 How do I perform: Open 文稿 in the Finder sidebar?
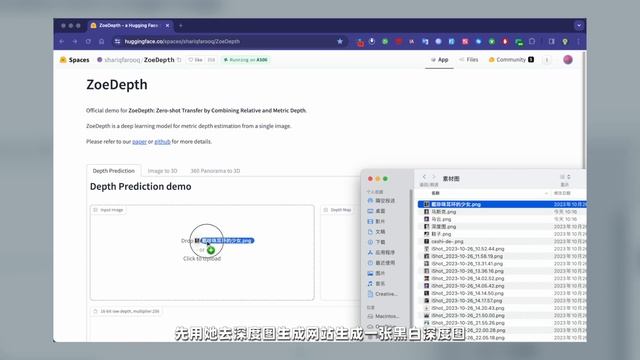(x=376, y=232)
